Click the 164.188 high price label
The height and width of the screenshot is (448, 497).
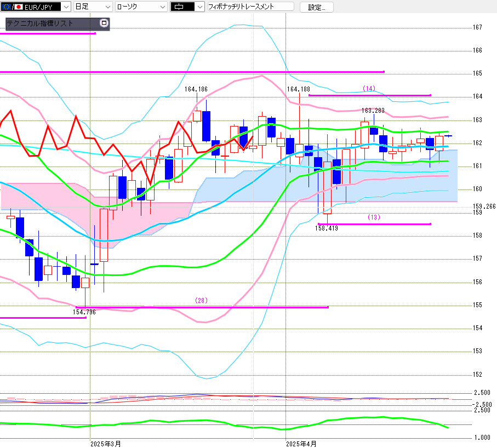click(298, 89)
